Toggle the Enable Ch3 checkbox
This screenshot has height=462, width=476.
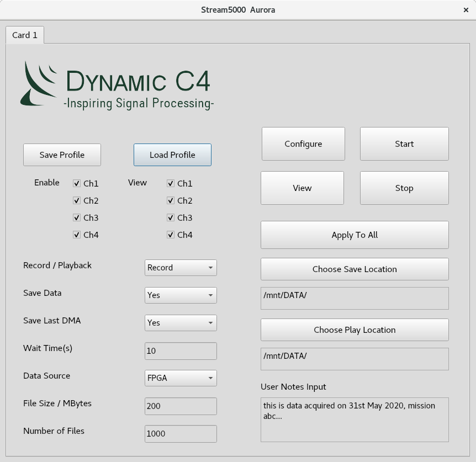tap(77, 218)
